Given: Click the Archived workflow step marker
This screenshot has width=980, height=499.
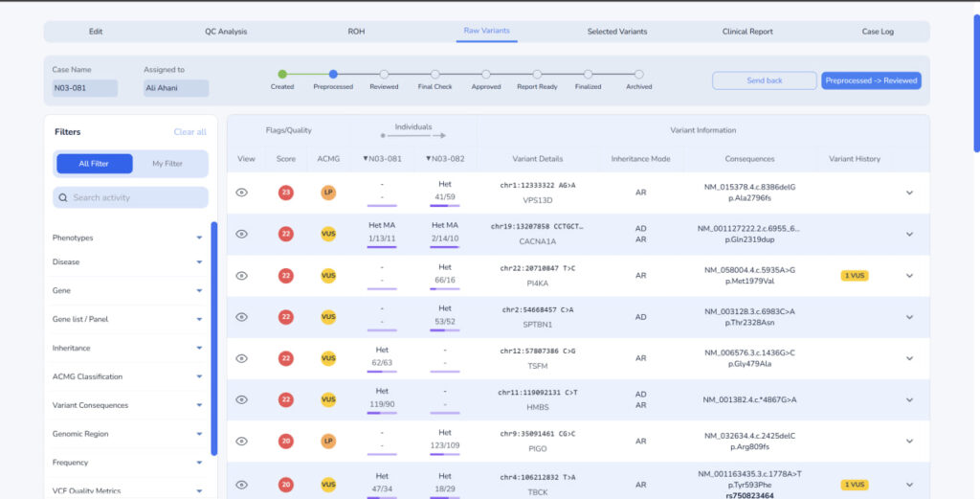Looking at the screenshot, I should pyautogui.click(x=638, y=75).
